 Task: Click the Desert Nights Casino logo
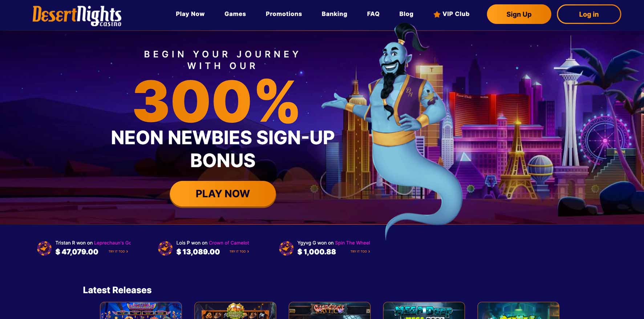click(x=77, y=16)
